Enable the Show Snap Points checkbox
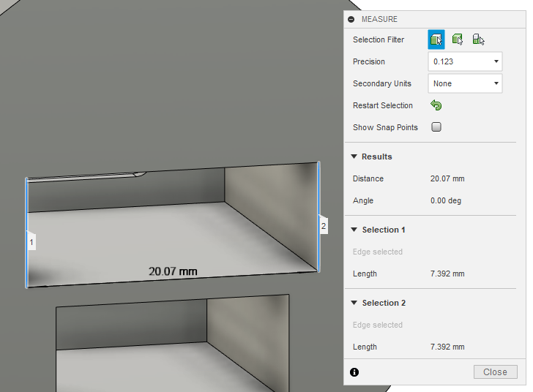 tap(436, 127)
